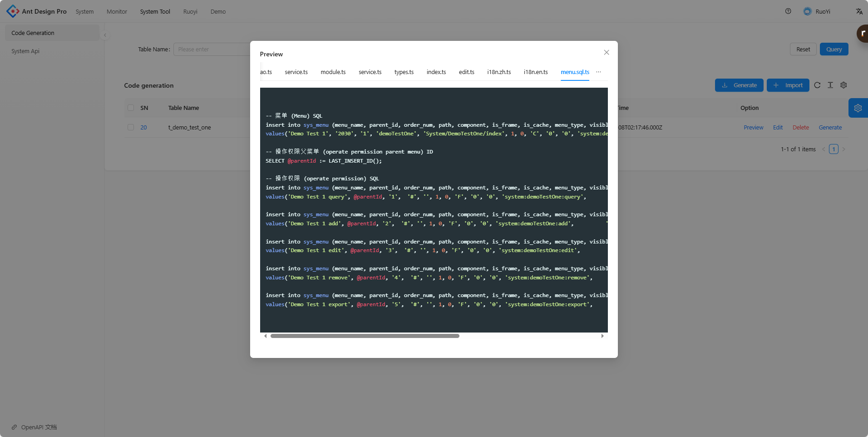Open the Monitor top menu
The width and height of the screenshot is (868, 437).
point(117,11)
